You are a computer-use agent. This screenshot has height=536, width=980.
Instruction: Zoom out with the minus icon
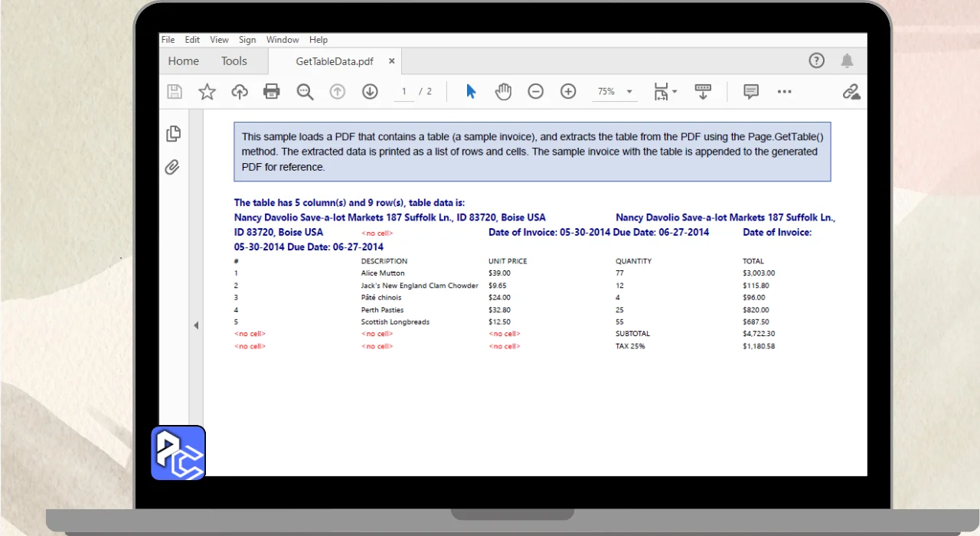[x=536, y=92]
